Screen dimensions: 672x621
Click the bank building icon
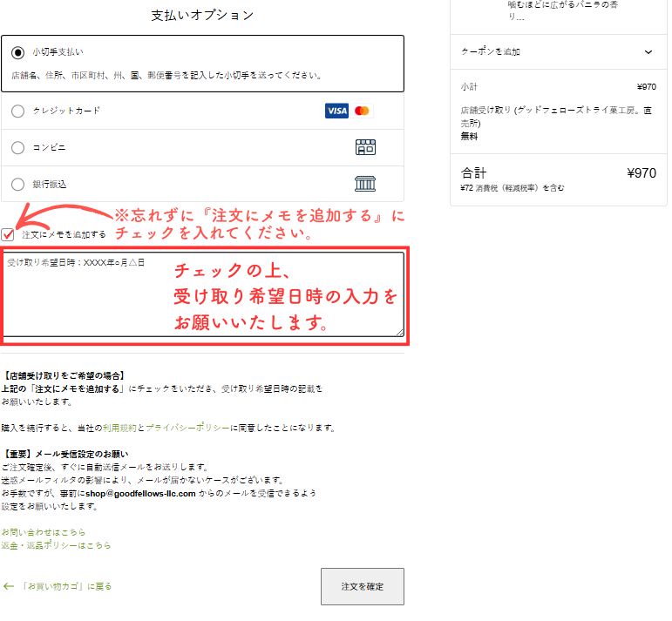(x=365, y=184)
